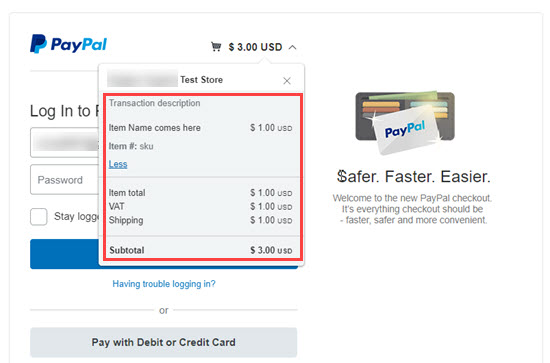The height and width of the screenshot is (363, 550).
Task: Click the PayPal wallet card illustration
Action: (405, 123)
